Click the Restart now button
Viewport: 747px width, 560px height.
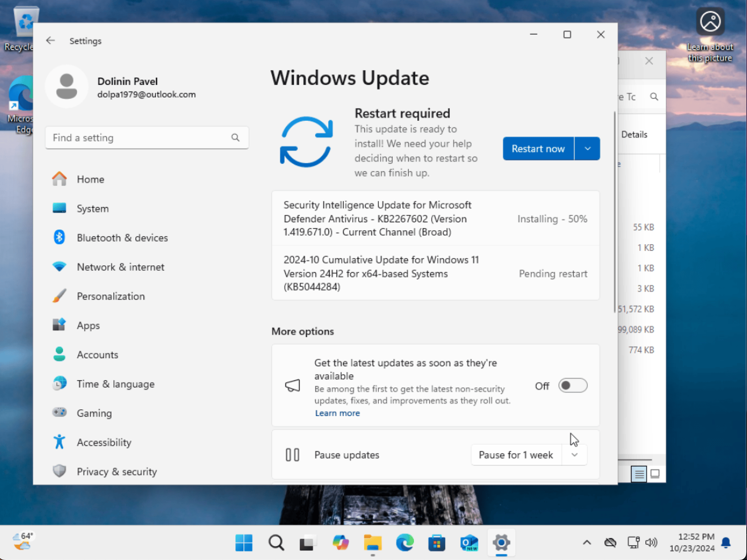tap(538, 149)
